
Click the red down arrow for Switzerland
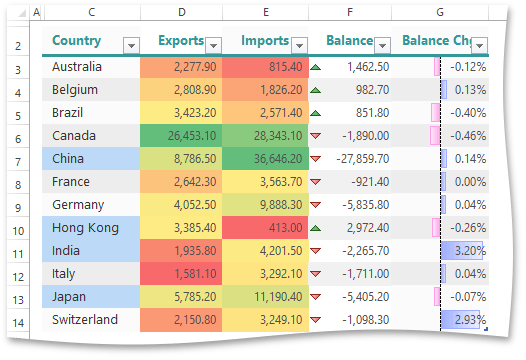click(x=315, y=320)
